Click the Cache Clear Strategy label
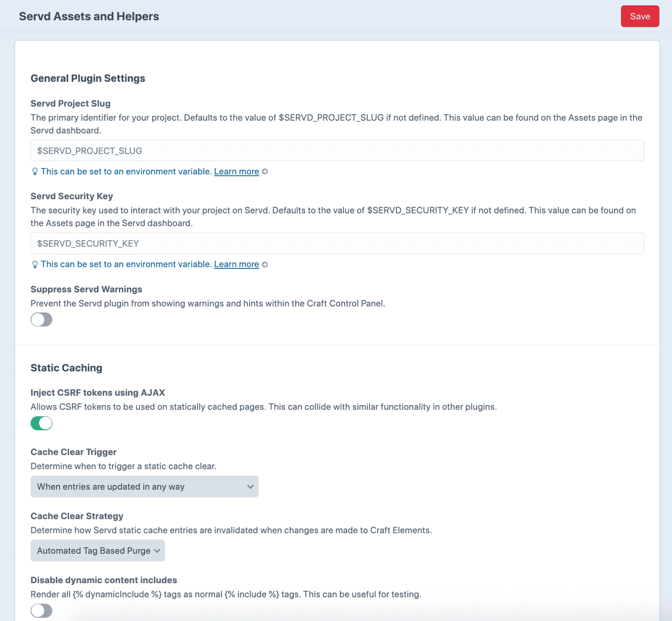This screenshot has height=621, width=672. point(77,516)
